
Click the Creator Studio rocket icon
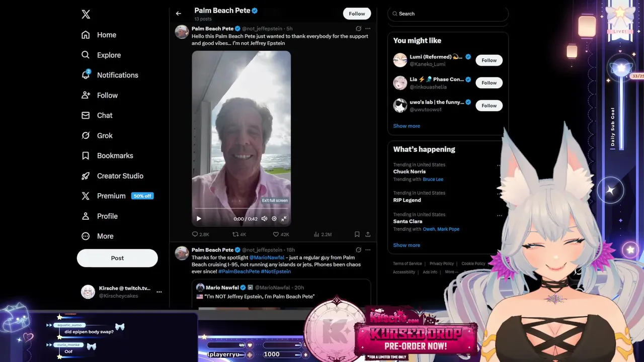86,175
